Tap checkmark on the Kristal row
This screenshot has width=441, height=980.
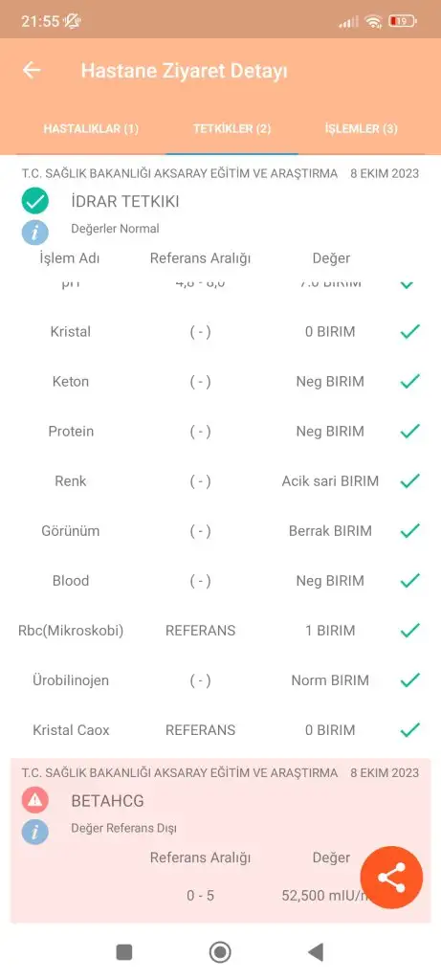(x=409, y=331)
